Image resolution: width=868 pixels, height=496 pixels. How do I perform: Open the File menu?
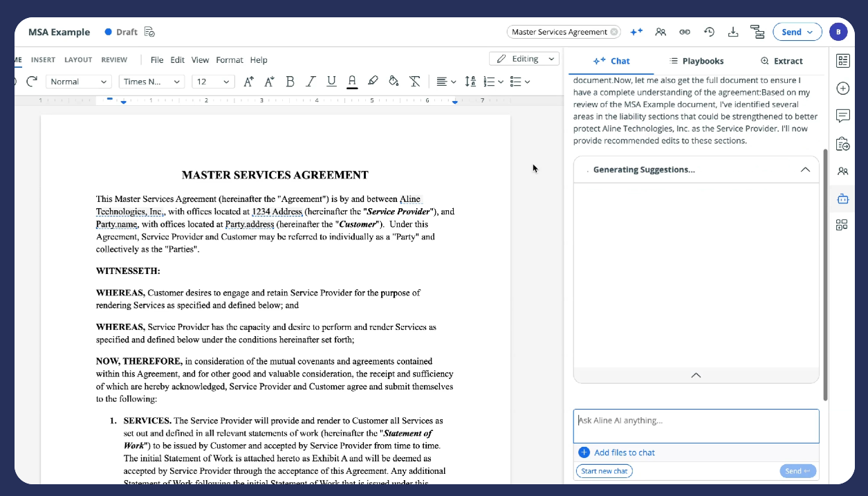coord(157,60)
